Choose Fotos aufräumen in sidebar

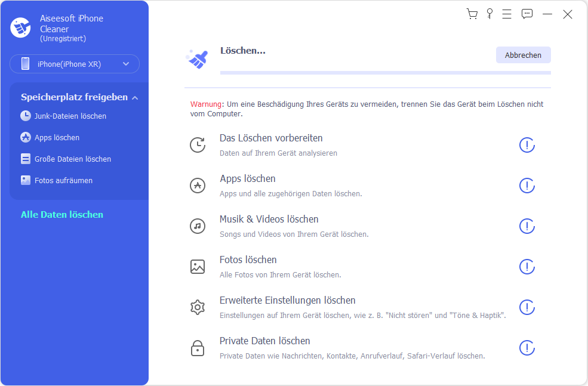[63, 181]
